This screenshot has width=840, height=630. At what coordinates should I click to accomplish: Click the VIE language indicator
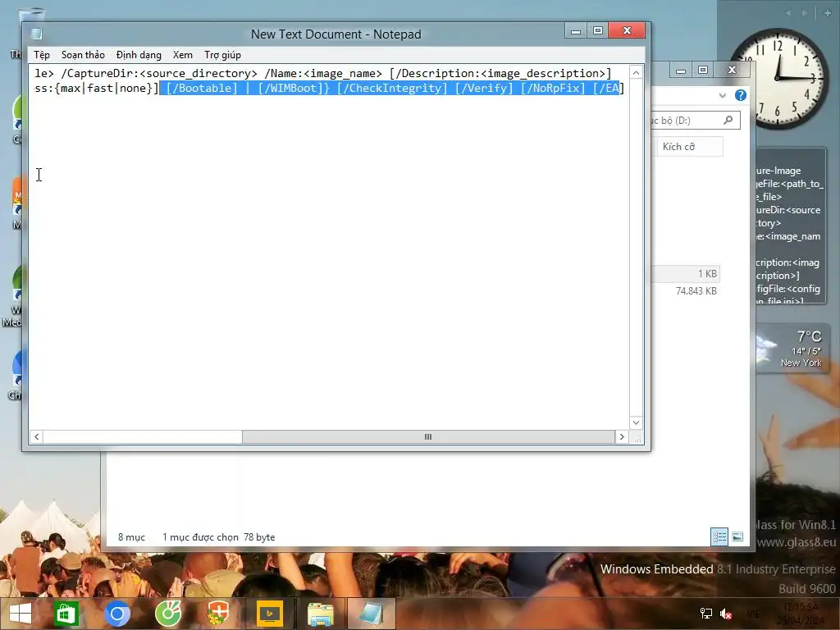(753, 614)
